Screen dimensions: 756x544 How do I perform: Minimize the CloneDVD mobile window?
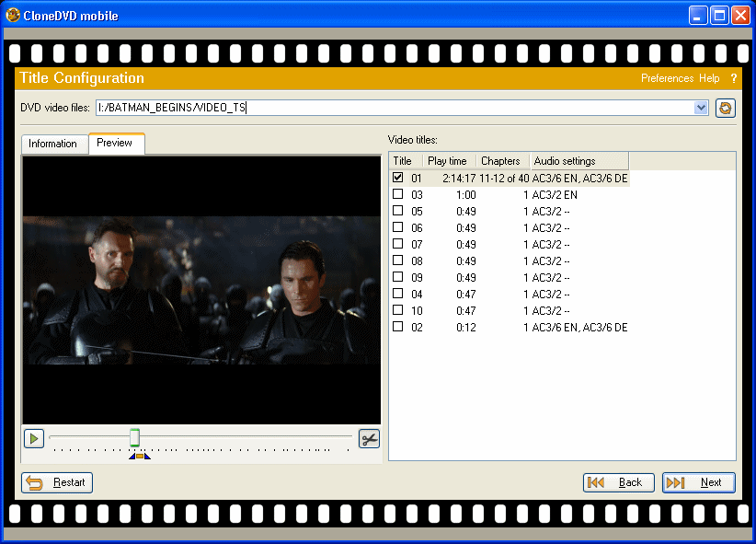pyautogui.click(x=697, y=16)
